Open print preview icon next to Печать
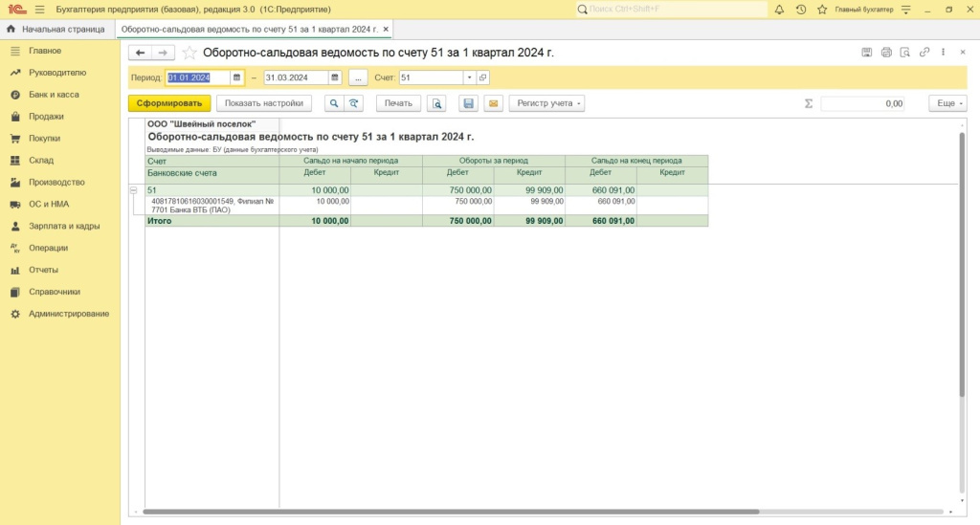 click(x=436, y=103)
